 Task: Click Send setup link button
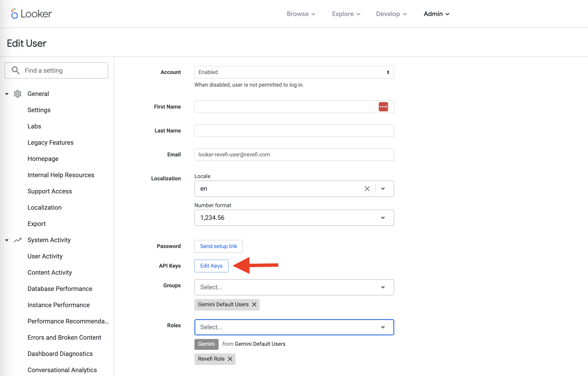pos(218,246)
